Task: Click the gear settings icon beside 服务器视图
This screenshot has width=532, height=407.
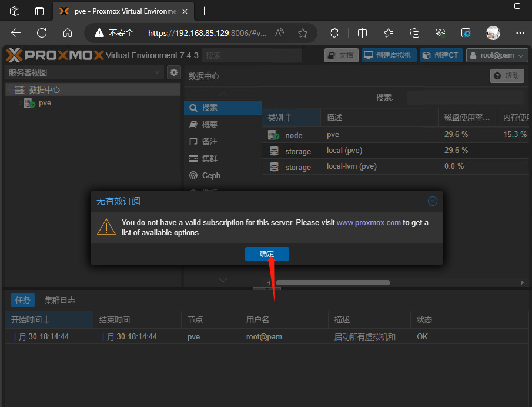Action: click(x=174, y=72)
